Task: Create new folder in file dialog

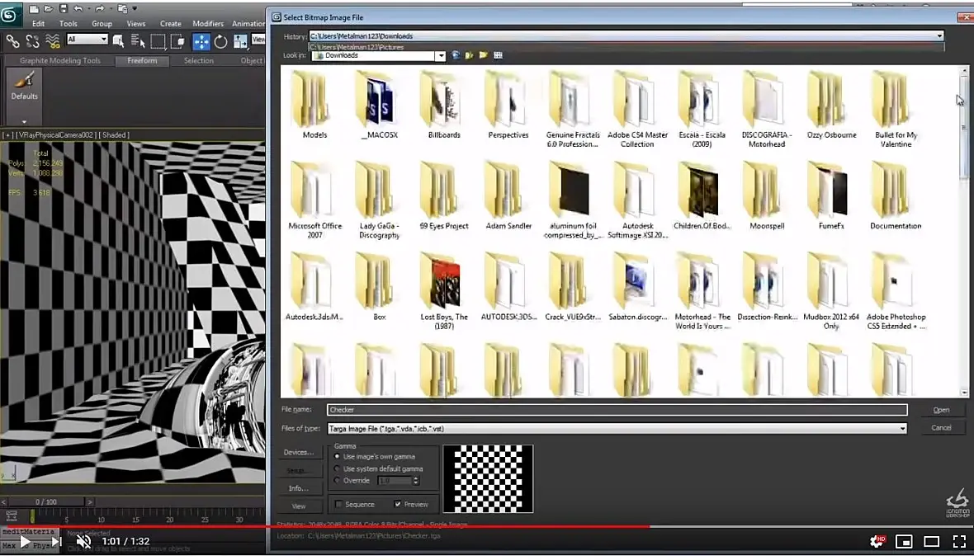Action: click(x=483, y=55)
